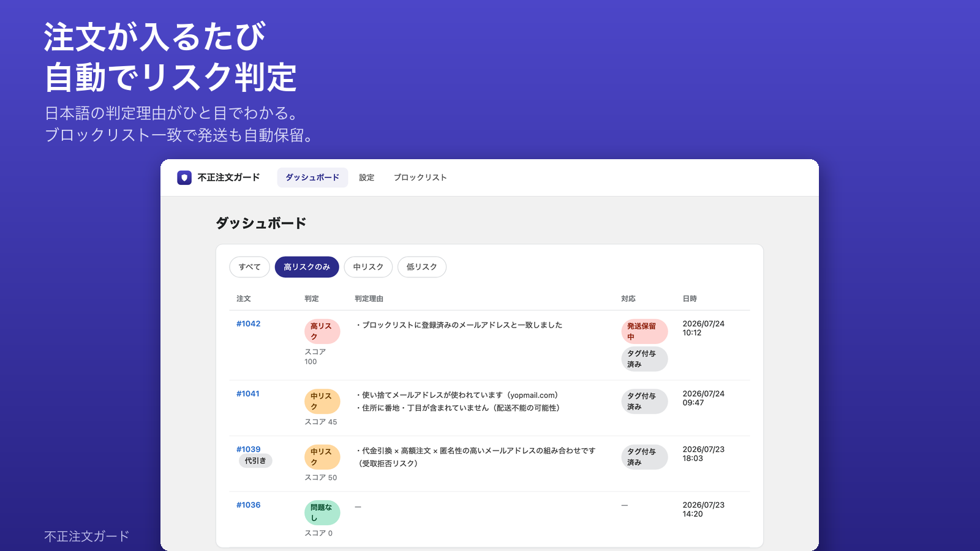980x551 pixels.
Task: Open order #1036 link
Action: (x=249, y=505)
